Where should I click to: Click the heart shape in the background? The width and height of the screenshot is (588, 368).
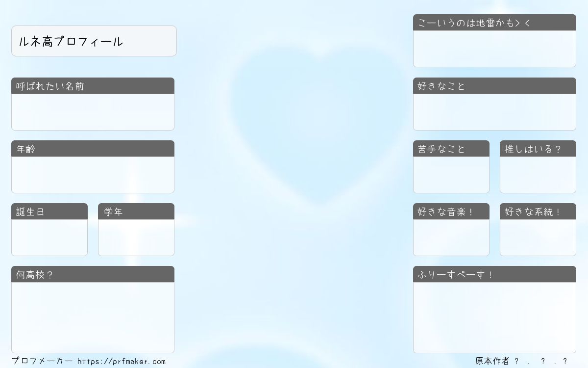319,123
